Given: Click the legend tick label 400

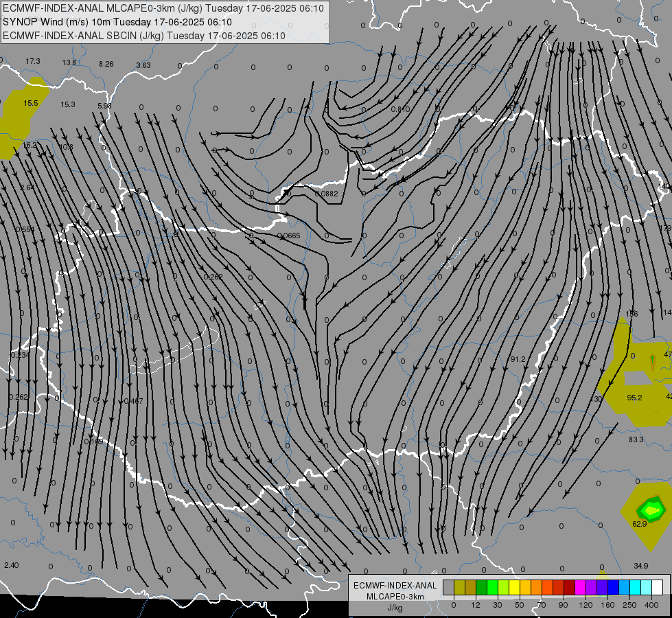Looking at the screenshot, I should tap(651, 605).
